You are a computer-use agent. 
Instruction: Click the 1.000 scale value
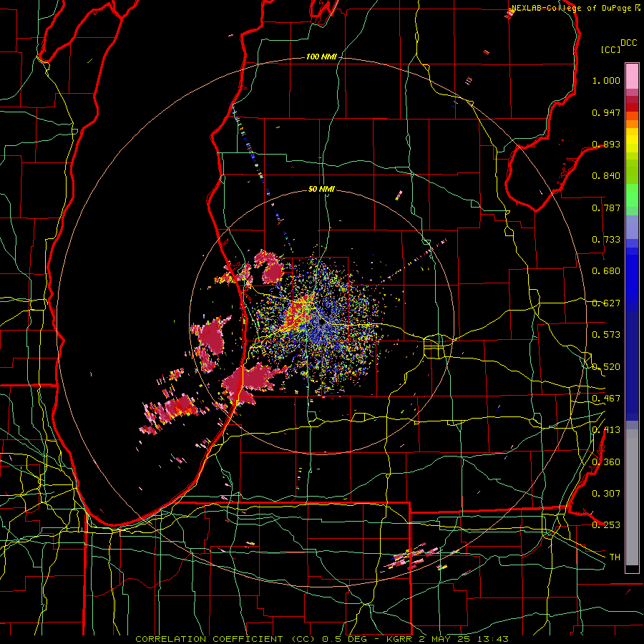[x=606, y=80]
